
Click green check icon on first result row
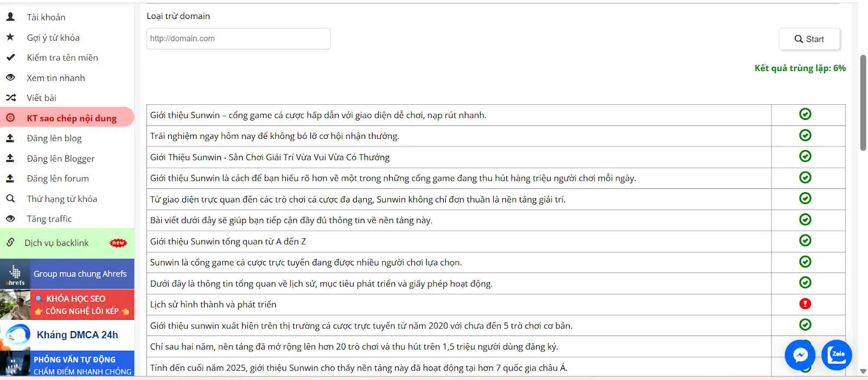(x=805, y=114)
